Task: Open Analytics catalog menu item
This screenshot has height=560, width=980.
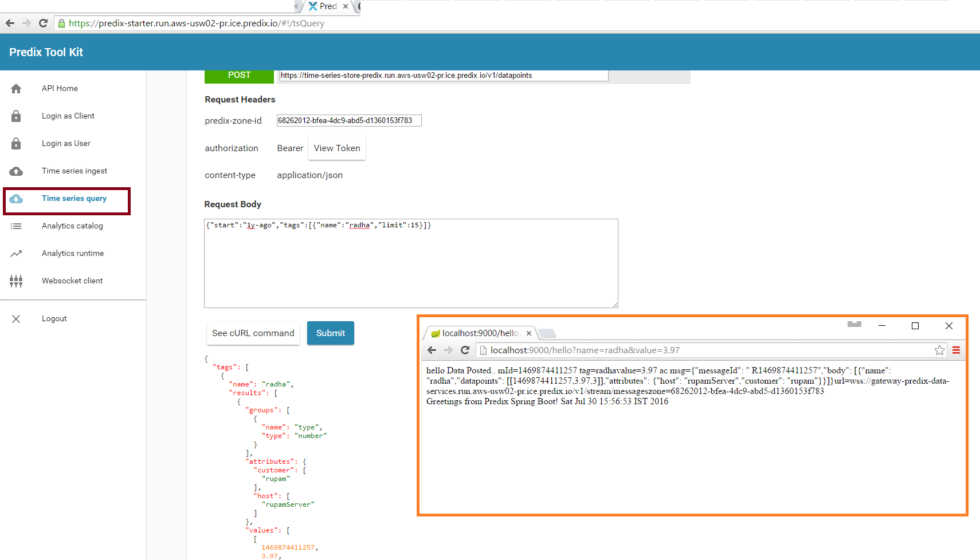Action: click(x=72, y=226)
